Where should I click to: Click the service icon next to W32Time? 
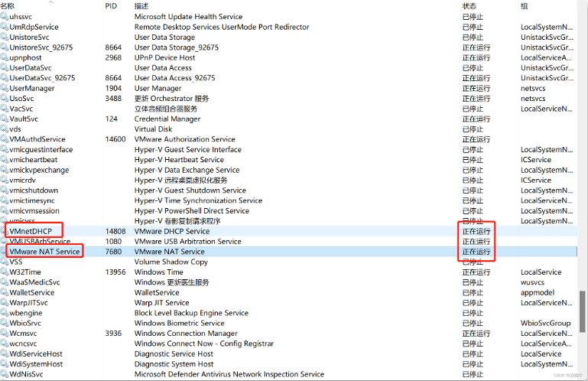tap(4, 272)
